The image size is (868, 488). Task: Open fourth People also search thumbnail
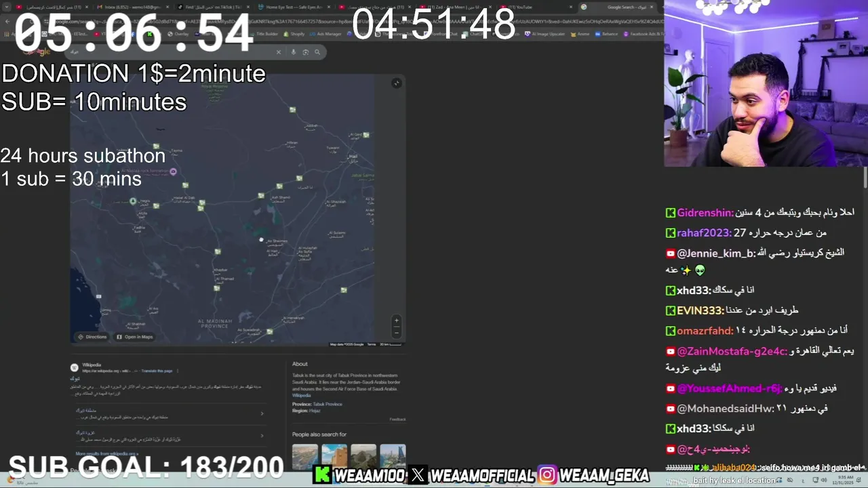tap(393, 456)
